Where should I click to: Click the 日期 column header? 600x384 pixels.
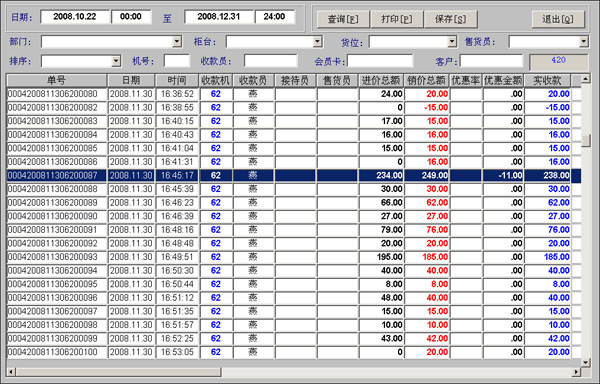pos(131,80)
